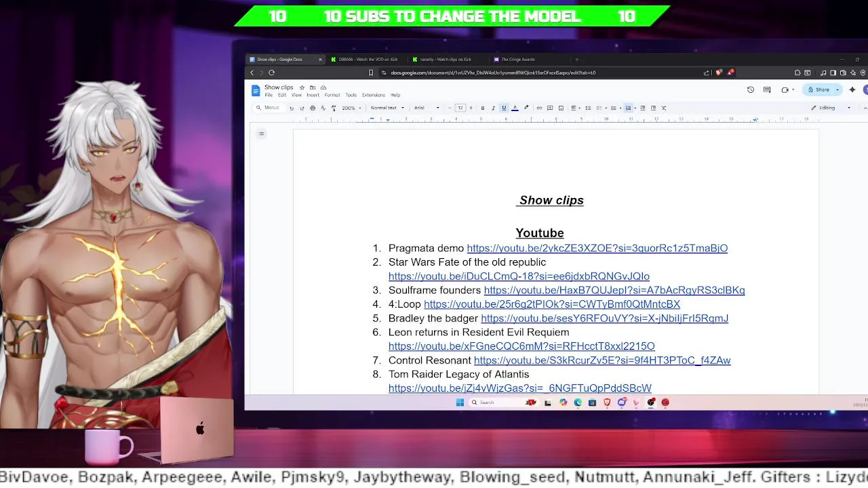Image resolution: width=868 pixels, height=488 pixels.
Task: Toggle bold formatting
Action: (x=483, y=108)
